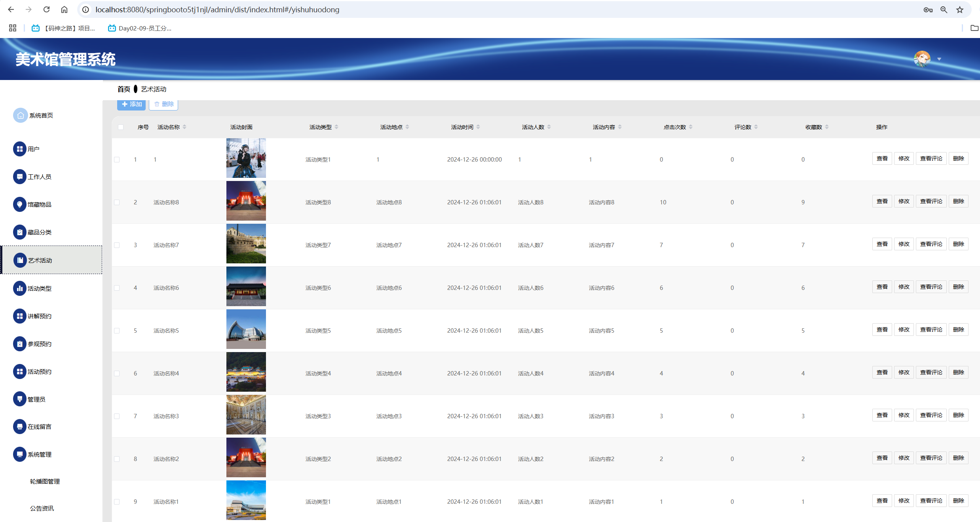
Task: Open 公告资讯 submenu item
Action: 42,508
